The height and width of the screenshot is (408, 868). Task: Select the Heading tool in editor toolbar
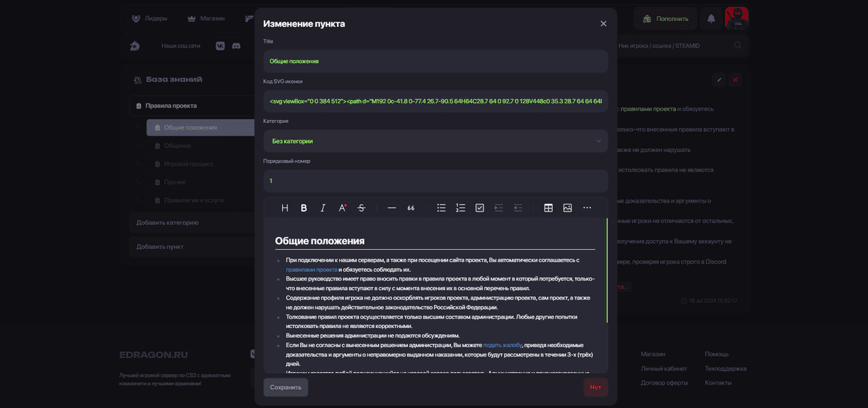[285, 208]
